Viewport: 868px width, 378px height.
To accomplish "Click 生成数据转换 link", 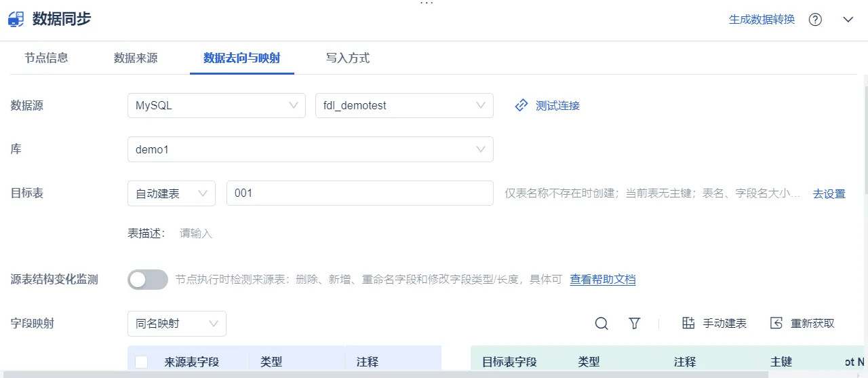I will click(x=762, y=19).
